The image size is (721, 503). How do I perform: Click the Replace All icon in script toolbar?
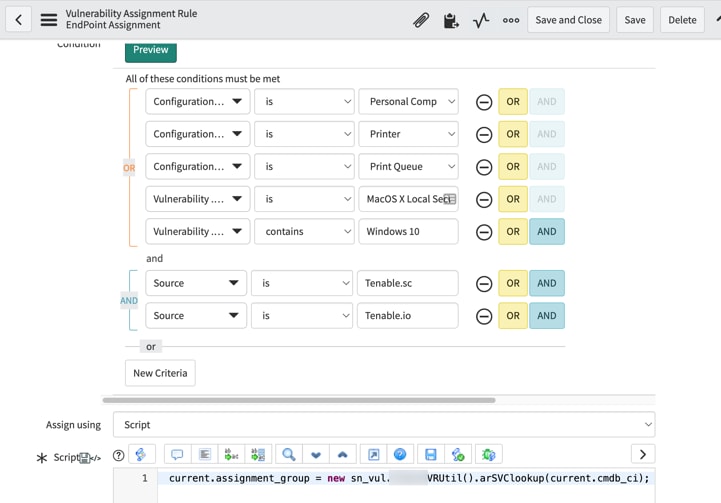258,455
